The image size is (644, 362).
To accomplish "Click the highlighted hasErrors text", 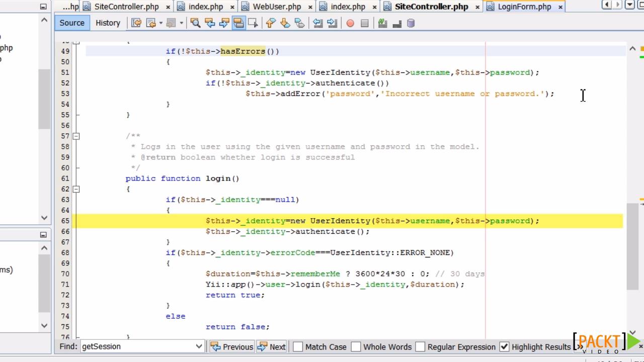I will coord(243,51).
